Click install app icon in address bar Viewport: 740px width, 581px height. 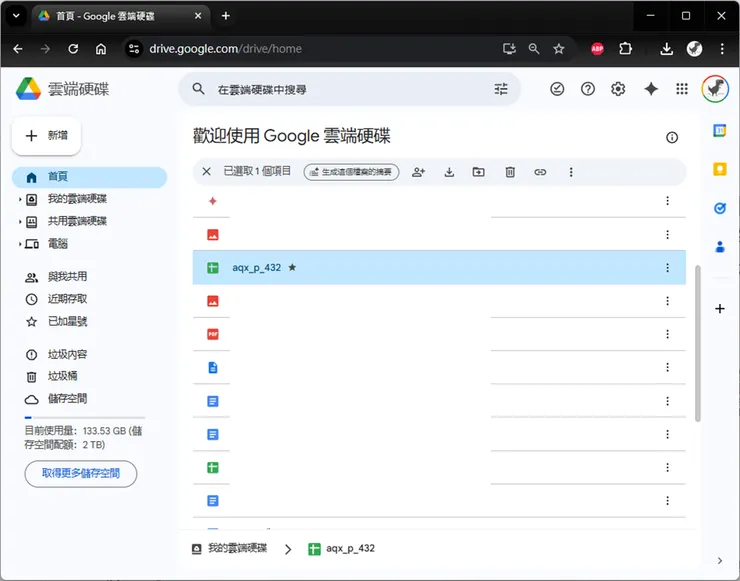point(509,49)
